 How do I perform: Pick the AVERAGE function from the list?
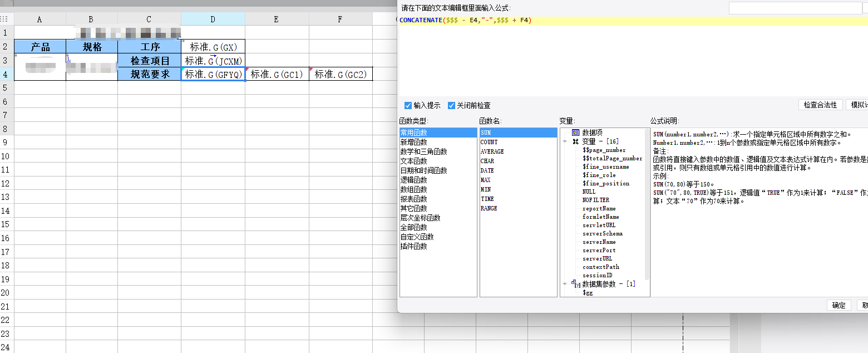point(492,151)
